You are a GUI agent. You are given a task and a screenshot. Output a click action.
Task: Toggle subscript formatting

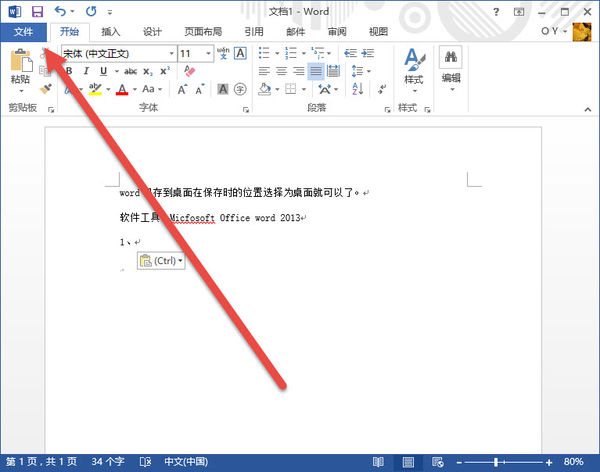click(x=148, y=72)
